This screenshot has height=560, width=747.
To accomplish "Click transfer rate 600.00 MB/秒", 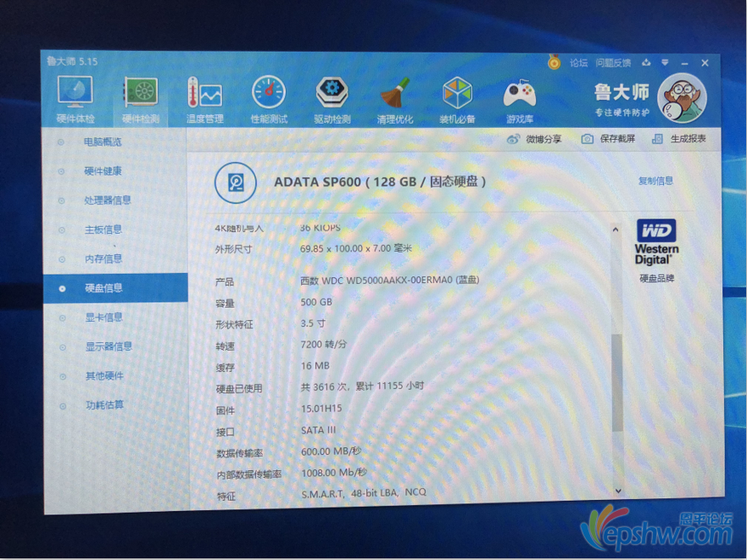I will [x=331, y=452].
